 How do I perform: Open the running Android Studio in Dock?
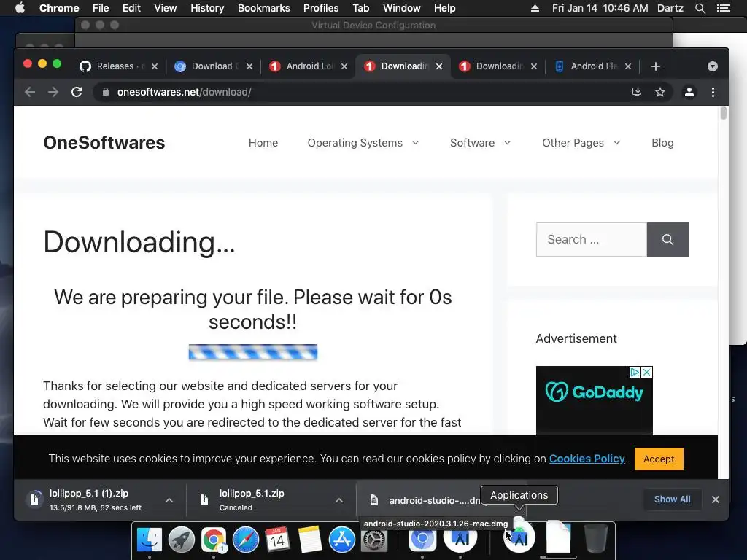tap(460, 539)
